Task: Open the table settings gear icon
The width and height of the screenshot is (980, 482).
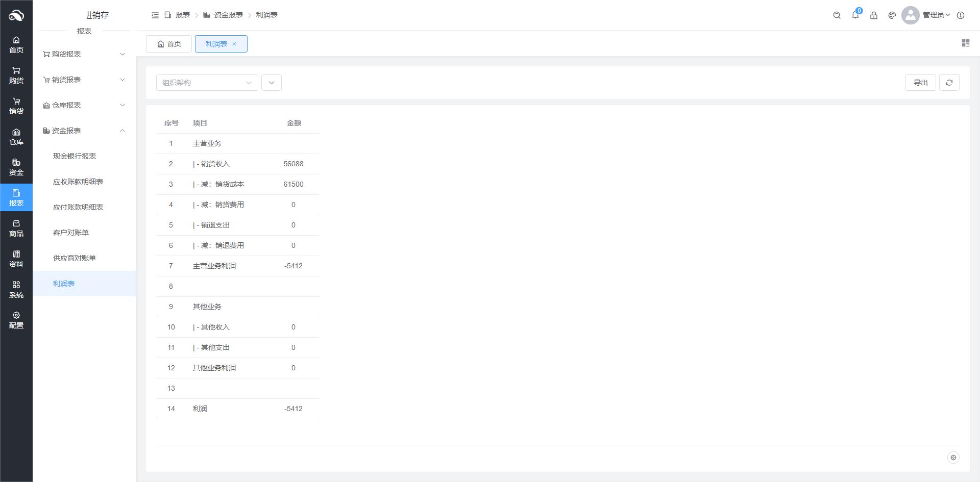Action: click(953, 458)
